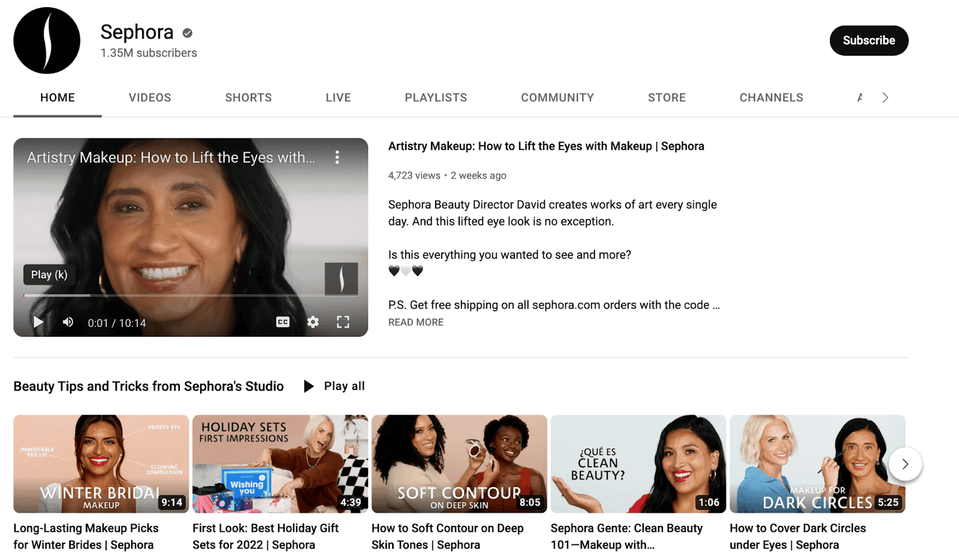This screenshot has width=959, height=560.
Task: Open the Artistry Makeup video title link
Action: pyautogui.click(x=546, y=146)
